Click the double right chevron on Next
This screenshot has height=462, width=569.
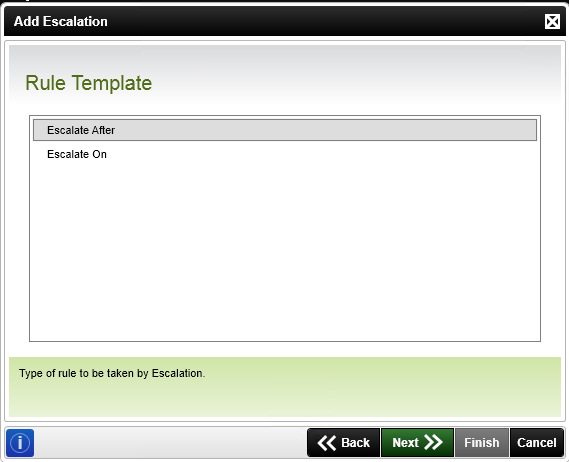(433, 442)
